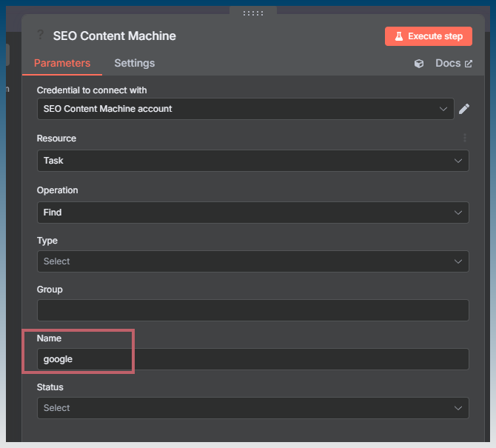Click the question mark node icon
The height and width of the screenshot is (448, 496).
(40, 35)
